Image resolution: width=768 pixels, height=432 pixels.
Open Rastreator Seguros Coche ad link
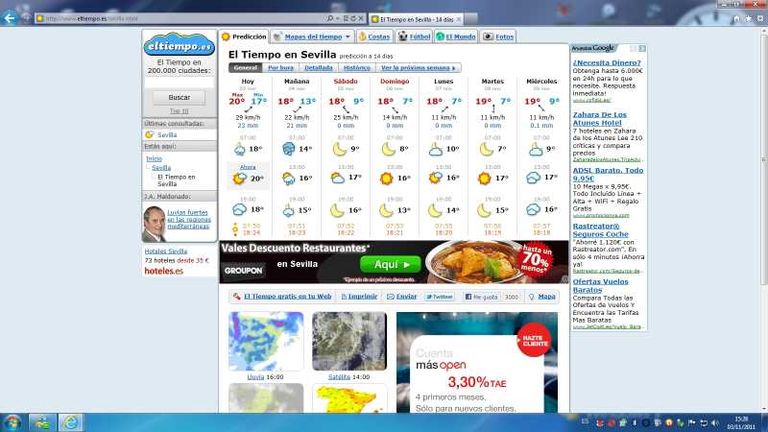[600, 230]
